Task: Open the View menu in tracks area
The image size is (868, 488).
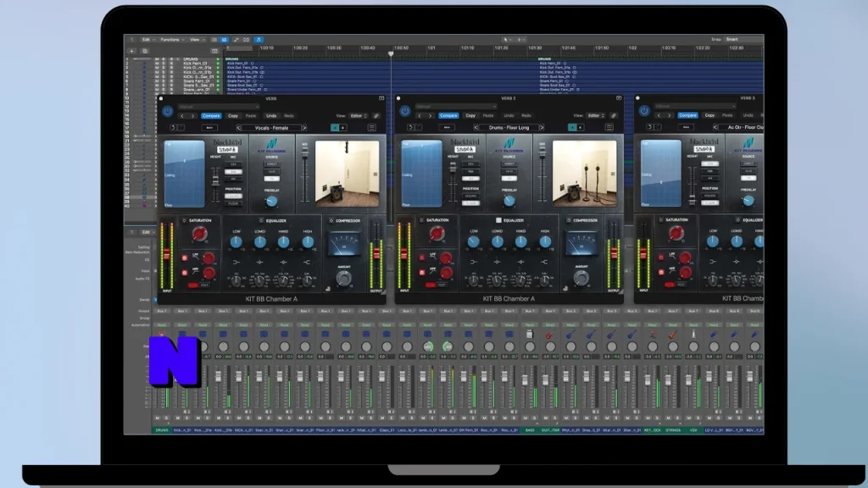Action: click(x=196, y=40)
